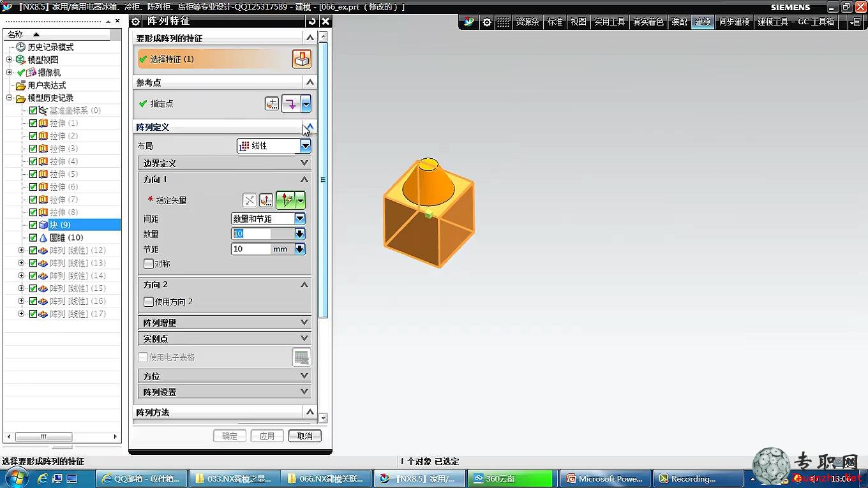This screenshot has height=488, width=868.
Task: Open the 资源条 toolbar tab
Action: [x=527, y=22]
